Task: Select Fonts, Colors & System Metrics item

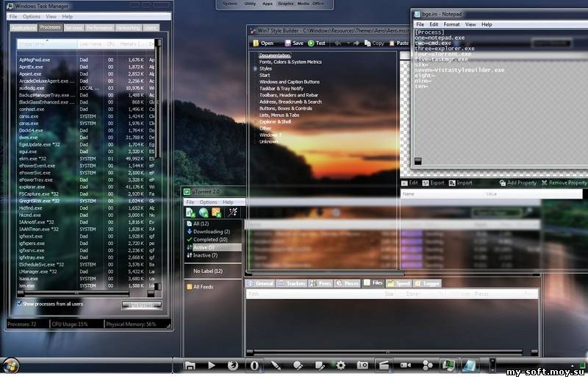Action: pos(290,62)
